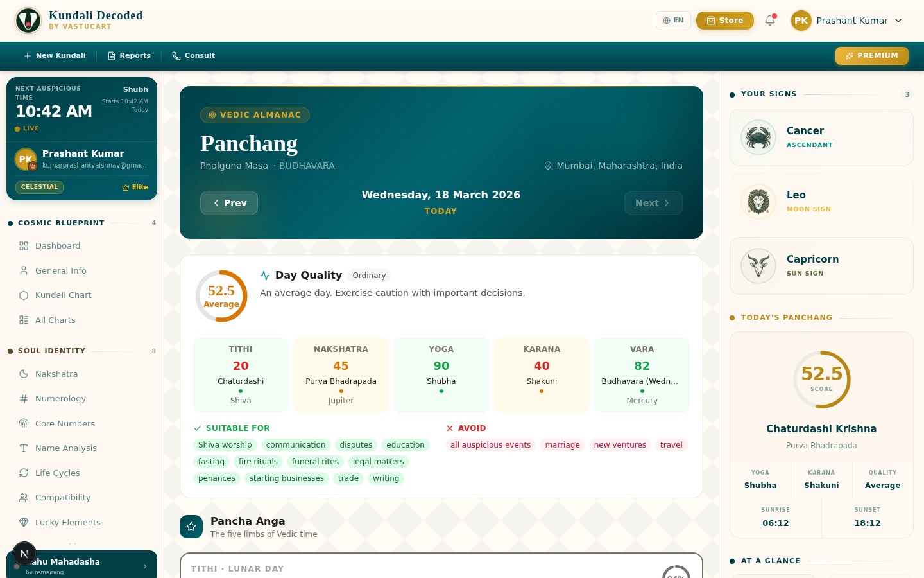Click the Cancer crab sign icon
Screen dimensions: 924x578
point(758,137)
